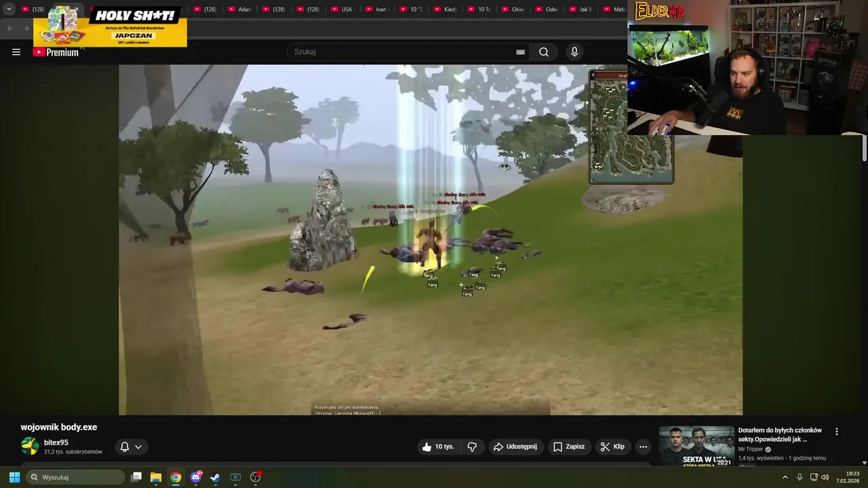Open Discord from the taskbar
This screenshot has width=868, height=488.
click(x=196, y=477)
